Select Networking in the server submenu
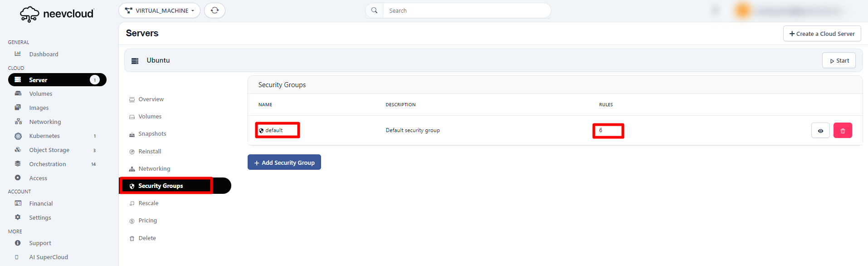The image size is (868, 266). [x=154, y=169]
